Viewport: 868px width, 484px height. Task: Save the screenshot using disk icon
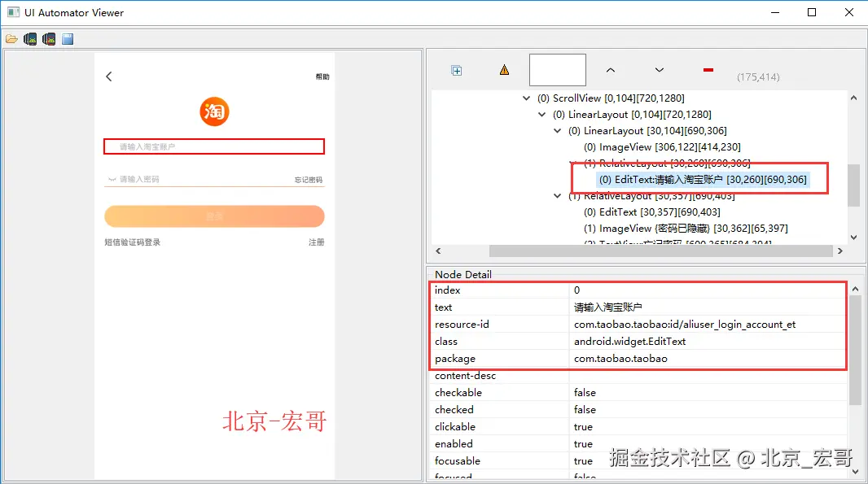[68, 39]
